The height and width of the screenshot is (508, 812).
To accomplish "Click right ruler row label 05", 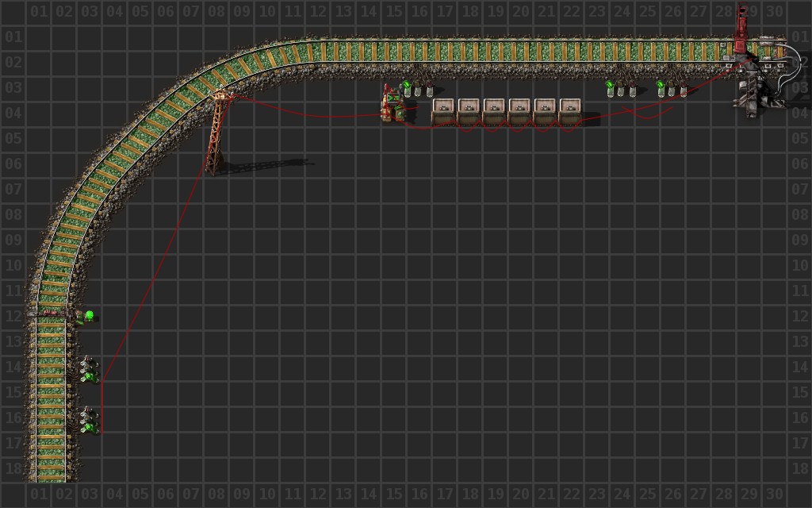I will 799,138.
